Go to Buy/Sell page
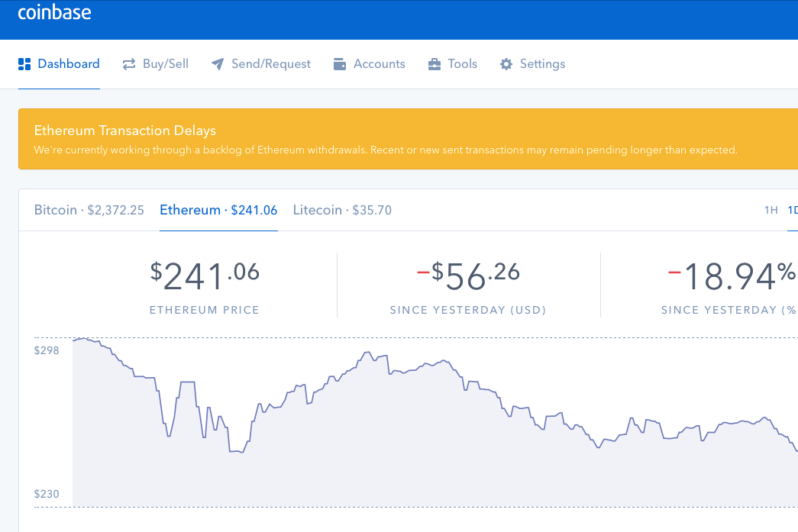The image size is (798, 532). (x=155, y=64)
